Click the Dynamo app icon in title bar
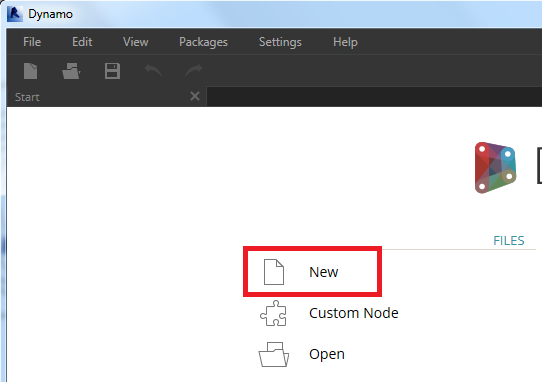The height and width of the screenshot is (382, 542). [15, 14]
